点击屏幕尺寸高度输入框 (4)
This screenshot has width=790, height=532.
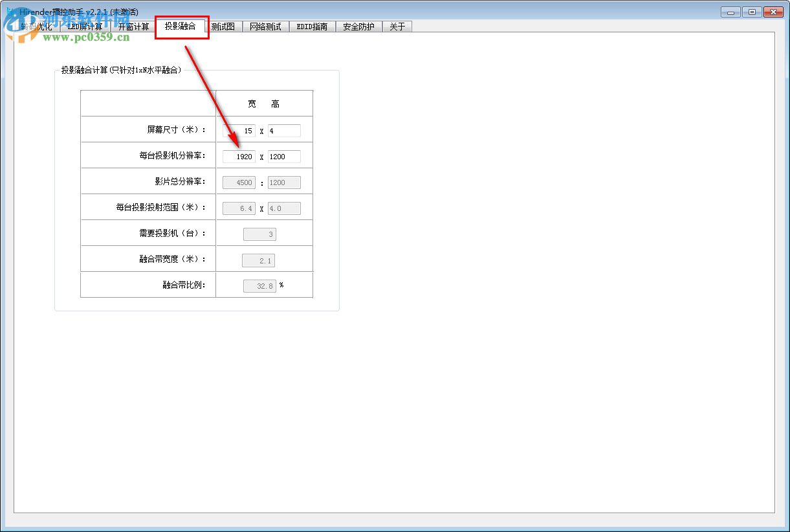click(283, 130)
